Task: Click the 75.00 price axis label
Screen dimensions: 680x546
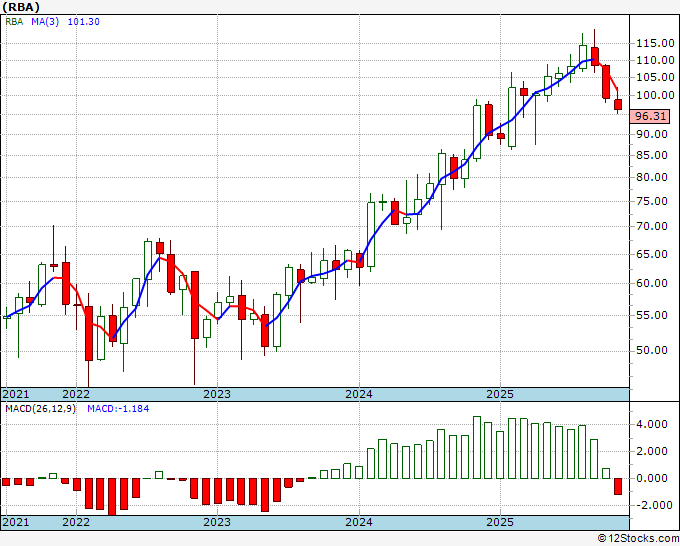Action: pyautogui.click(x=652, y=201)
